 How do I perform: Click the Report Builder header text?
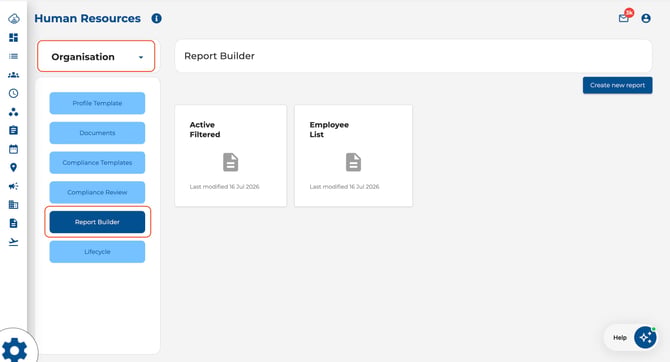[x=219, y=56]
